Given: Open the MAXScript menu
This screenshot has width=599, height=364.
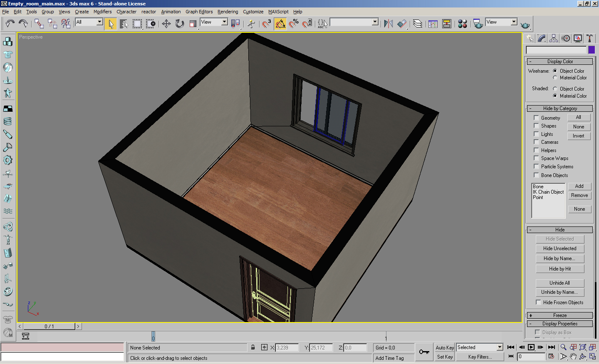Looking at the screenshot, I should pos(278,12).
